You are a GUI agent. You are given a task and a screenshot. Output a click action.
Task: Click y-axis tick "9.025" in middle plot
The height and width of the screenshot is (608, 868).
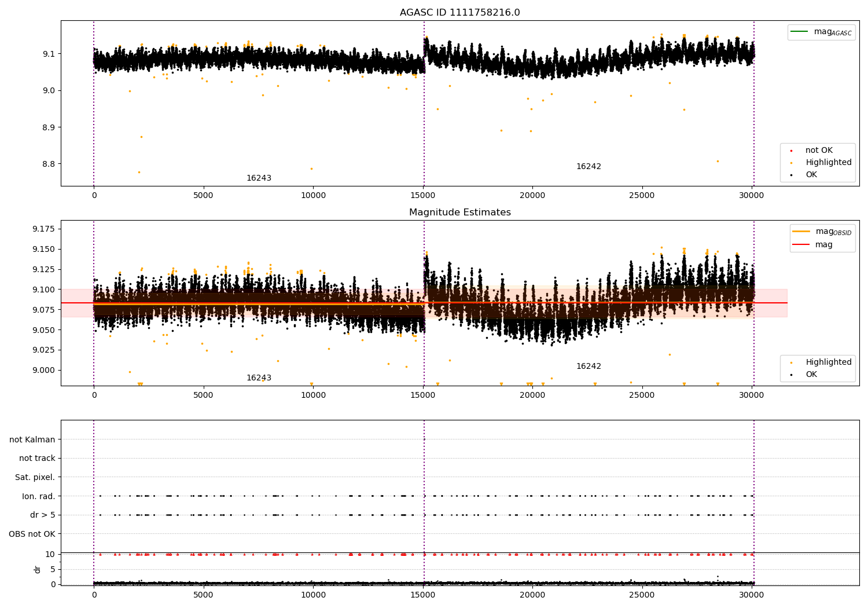coord(44,350)
